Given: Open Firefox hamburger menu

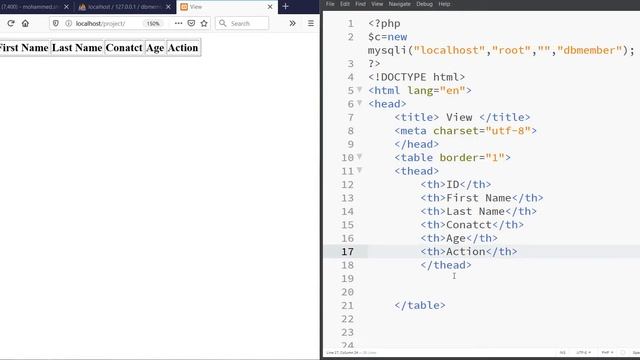Looking at the screenshot, I should tap(311, 23).
